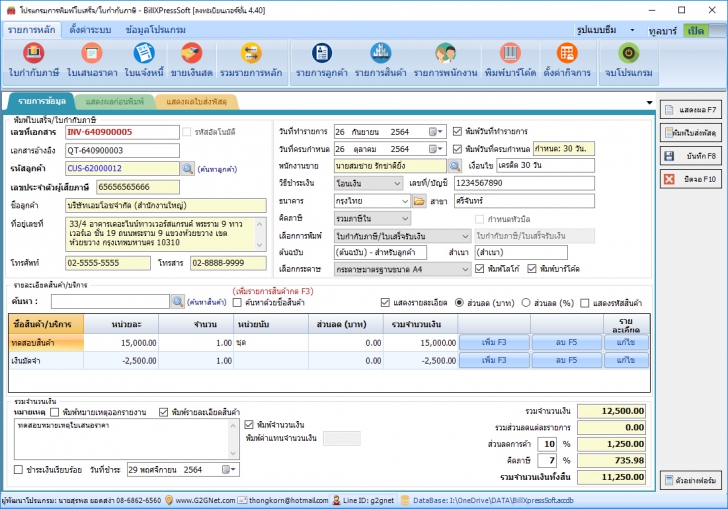The image size is (728, 509).
Task: Toggle the พิมพ์วันที่ทำรายการ checkbox
Action: [458, 131]
